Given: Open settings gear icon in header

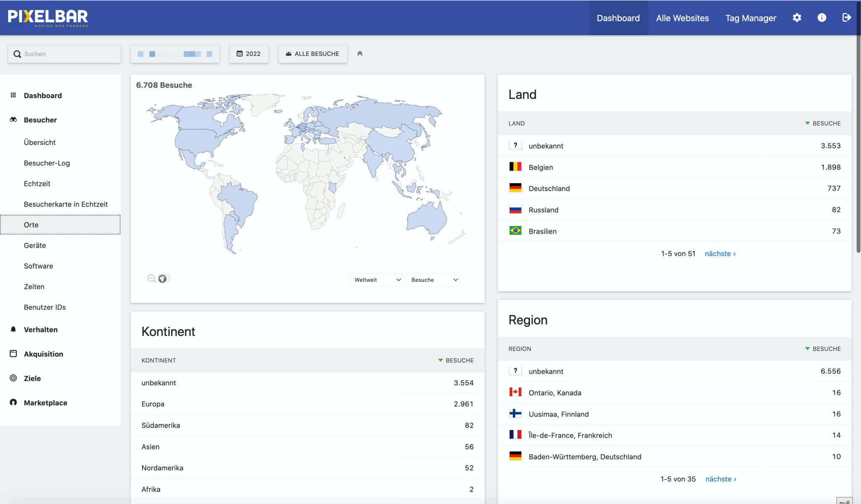Looking at the screenshot, I should tap(797, 18).
